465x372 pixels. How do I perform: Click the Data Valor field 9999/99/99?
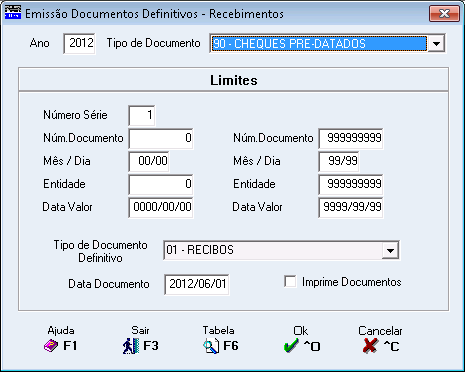coord(351,207)
